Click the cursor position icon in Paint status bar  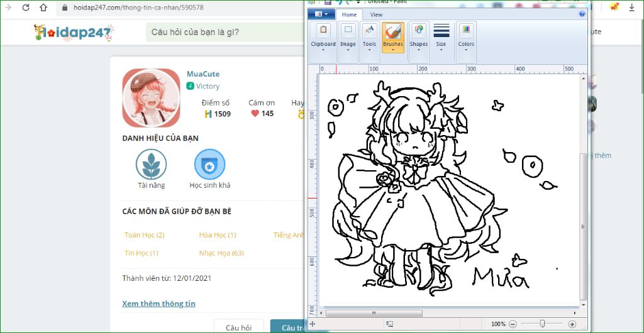click(312, 324)
